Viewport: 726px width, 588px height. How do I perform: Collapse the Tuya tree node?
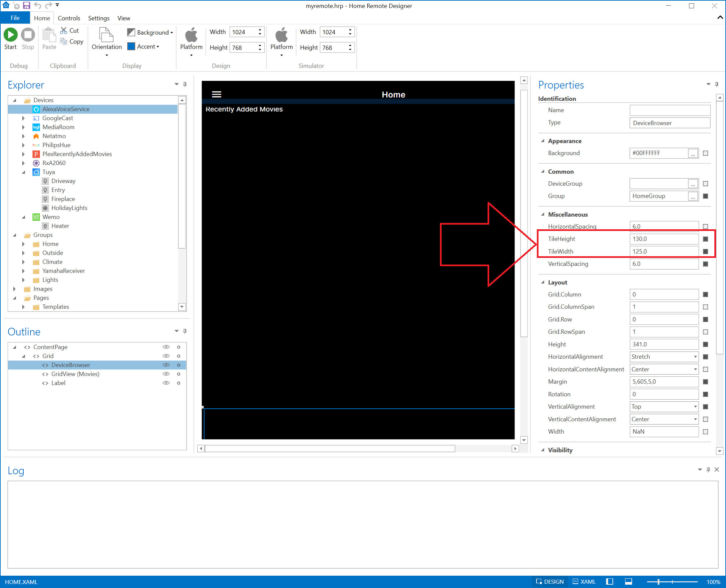(x=23, y=172)
